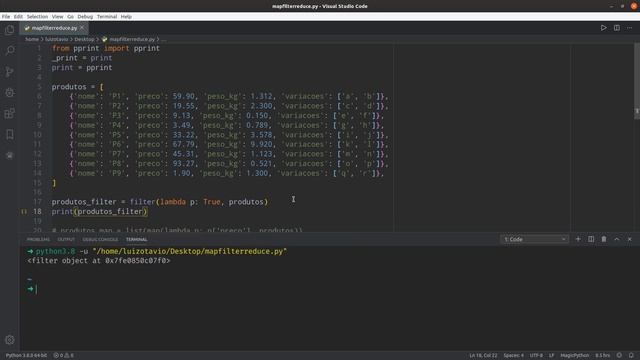Screen dimensions: 640x360
Task: Create a new terminal with plus icon
Action: [x=578, y=239]
